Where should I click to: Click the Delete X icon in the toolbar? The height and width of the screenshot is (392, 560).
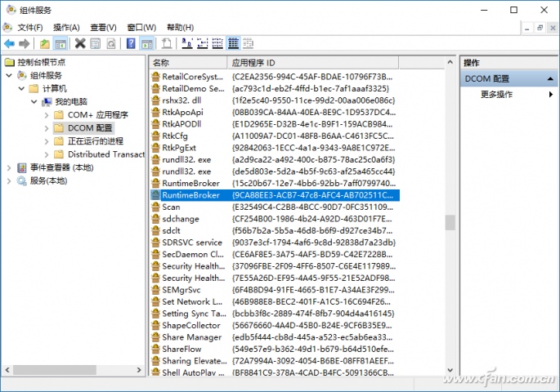[80, 43]
